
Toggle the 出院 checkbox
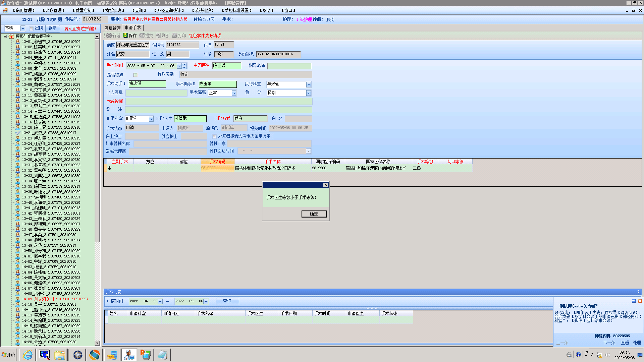[x=31, y=28]
